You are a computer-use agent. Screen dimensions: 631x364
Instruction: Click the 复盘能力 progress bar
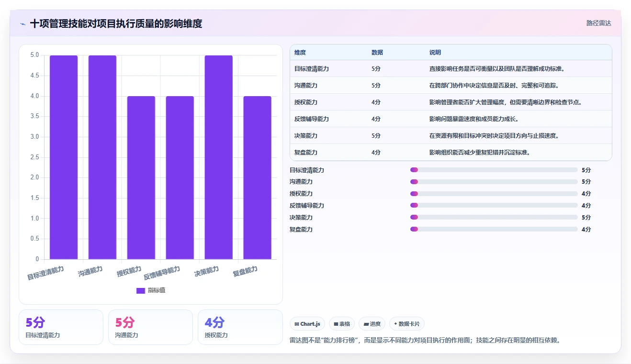click(494, 229)
